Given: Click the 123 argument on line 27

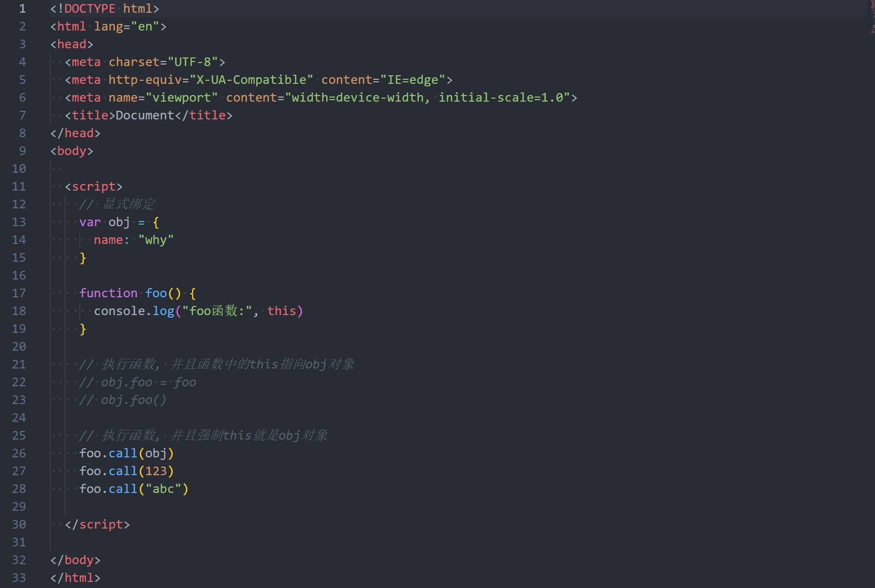Looking at the screenshot, I should [x=156, y=471].
